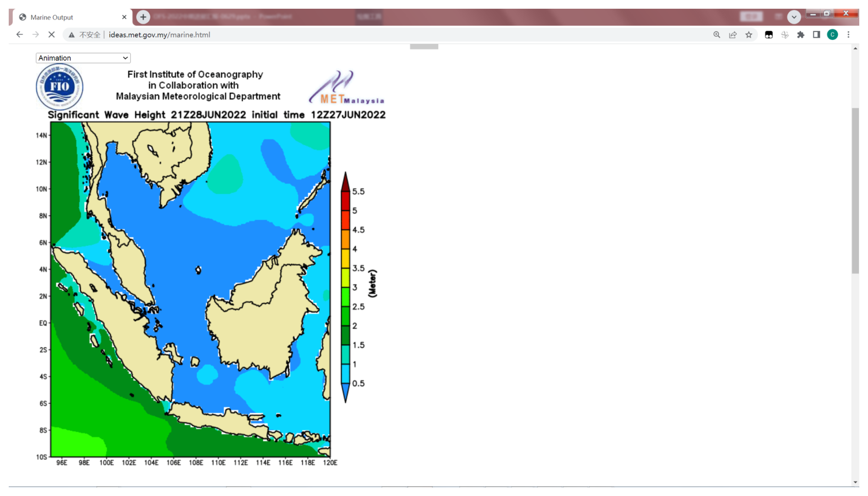Open the Extensions puzzle menu
Image resolution: width=868 pixels, height=496 pixels.
[801, 34]
